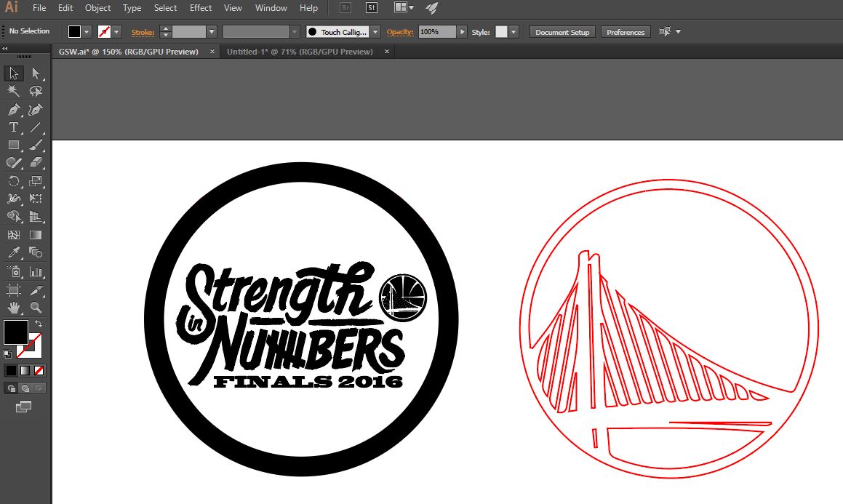This screenshot has width=843, height=504.
Task: Pick the Eraser tool
Action: [x=36, y=162]
